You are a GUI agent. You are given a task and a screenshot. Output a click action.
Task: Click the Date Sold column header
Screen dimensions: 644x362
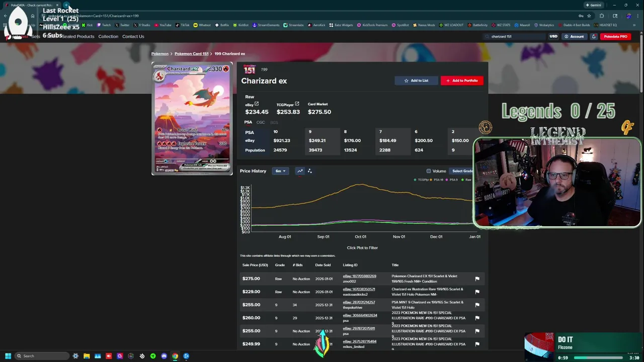323,265
